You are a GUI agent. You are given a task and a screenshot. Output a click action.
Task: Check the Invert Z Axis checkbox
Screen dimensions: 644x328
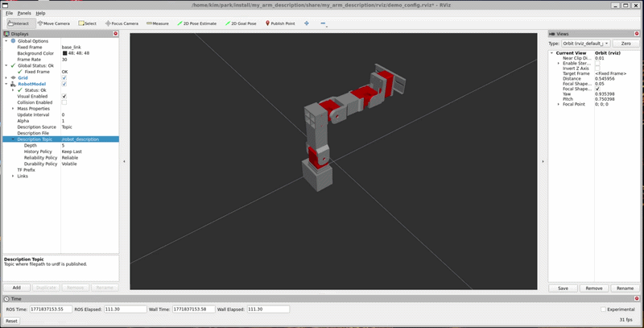point(597,69)
